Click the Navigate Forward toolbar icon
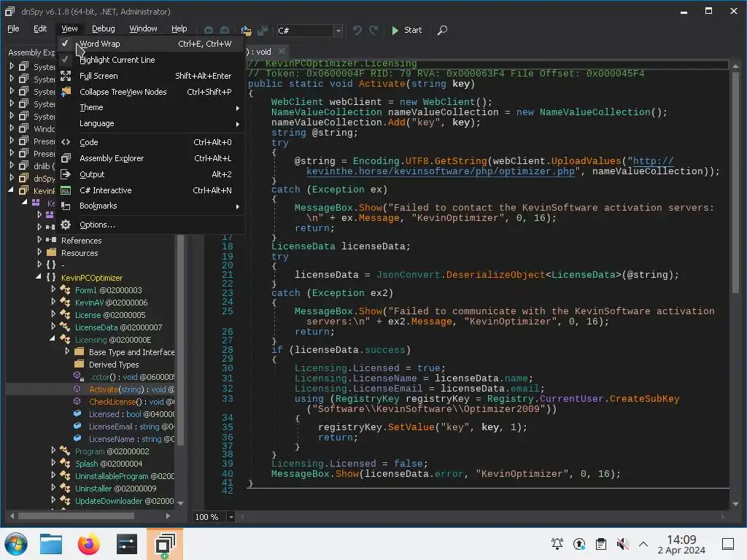This screenshot has width=747, height=560. 225,31
